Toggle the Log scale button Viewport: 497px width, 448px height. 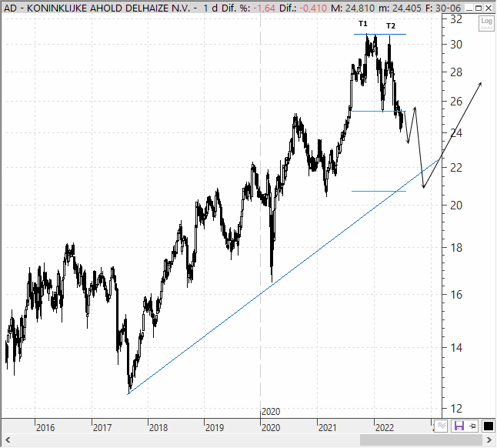point(486,23)
